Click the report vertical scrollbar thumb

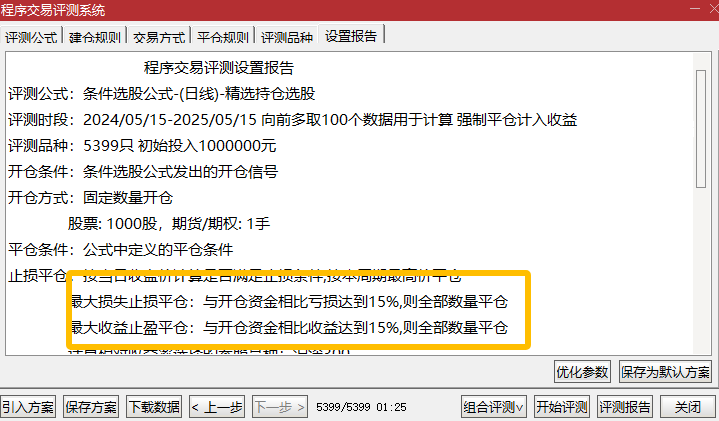[700, 129]
